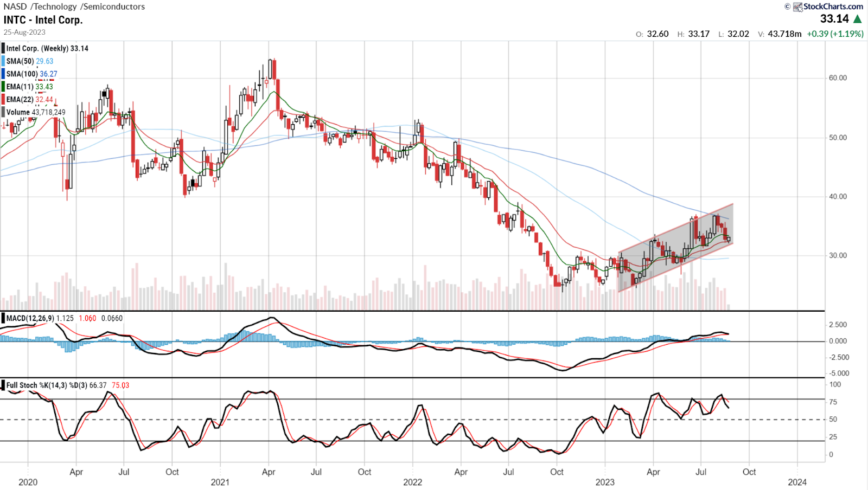The height and width of the screenshot is (490, 868).
Task: Click the 60.00 price axis label
Action: coord(838,78)
